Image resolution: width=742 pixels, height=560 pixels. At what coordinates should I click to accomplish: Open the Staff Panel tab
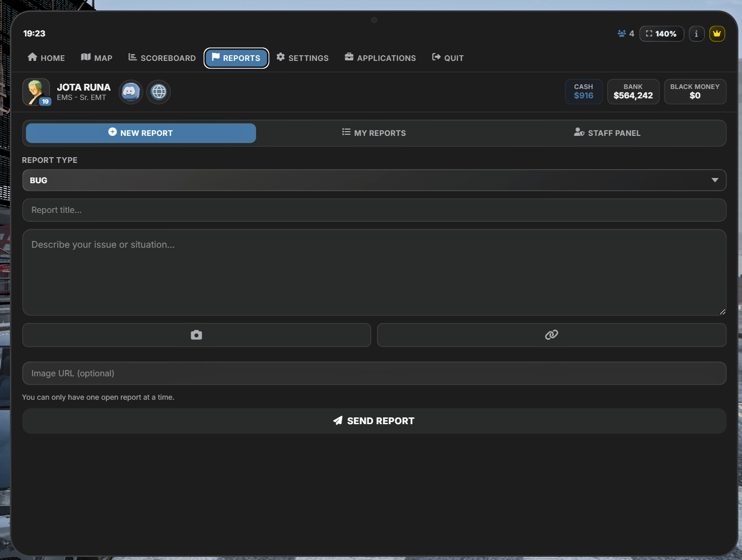coord(607,133)
